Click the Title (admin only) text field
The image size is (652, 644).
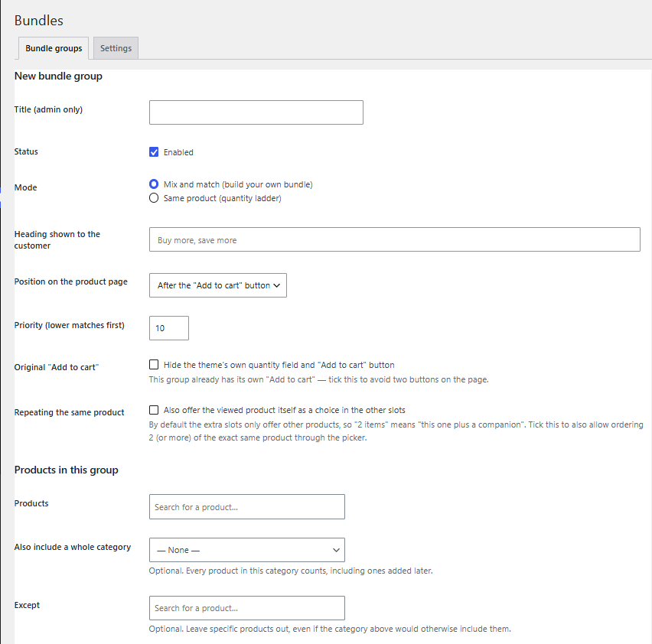tap(256, 112)
